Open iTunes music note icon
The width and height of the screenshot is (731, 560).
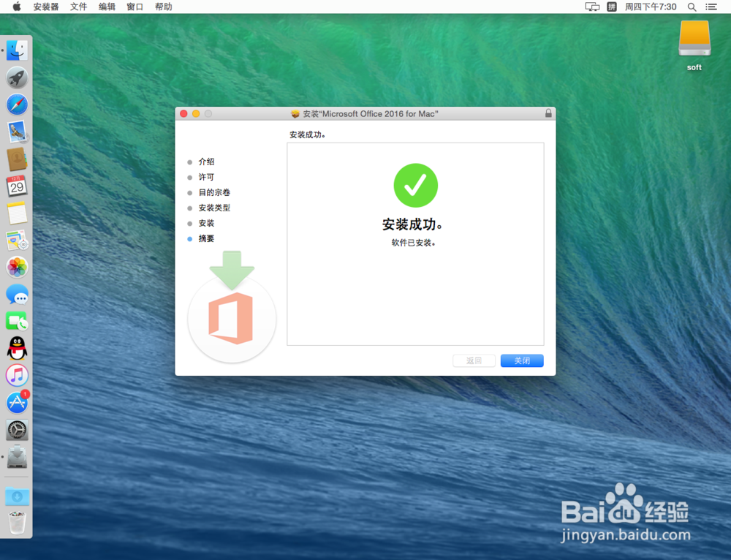click(x=18, y=375)
